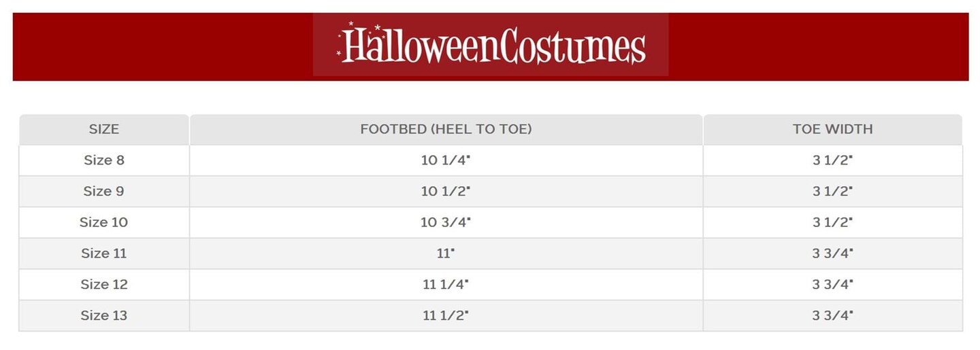
Task: Click the 10 1/4" footbed value
Action: pyautogui.click(x=446, y=160)
